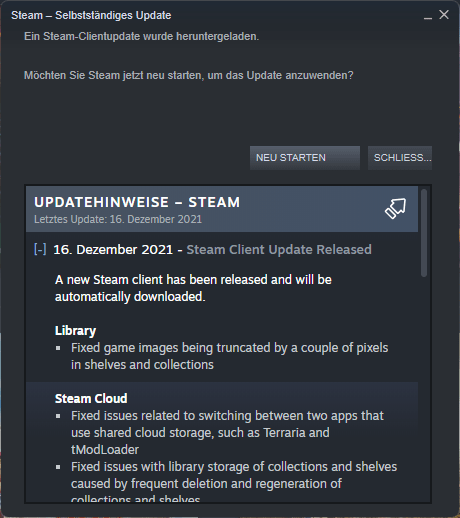Close the Steam update window

point(444,15)
